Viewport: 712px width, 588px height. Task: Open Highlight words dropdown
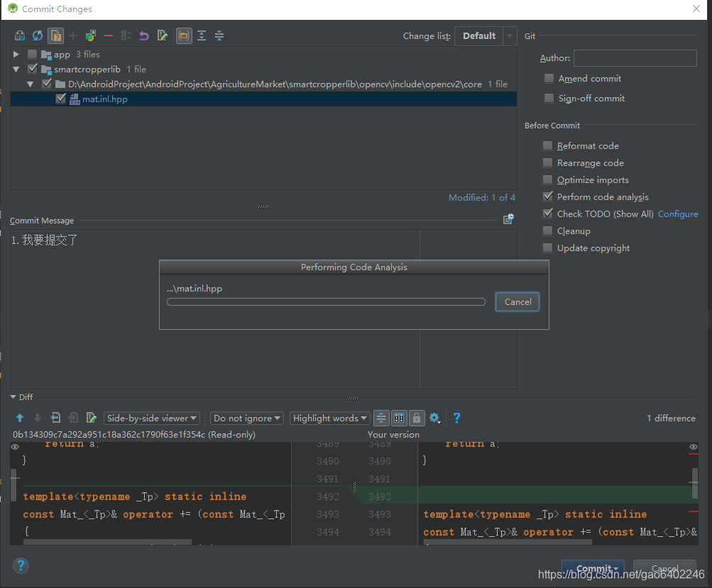pos(329,418)
